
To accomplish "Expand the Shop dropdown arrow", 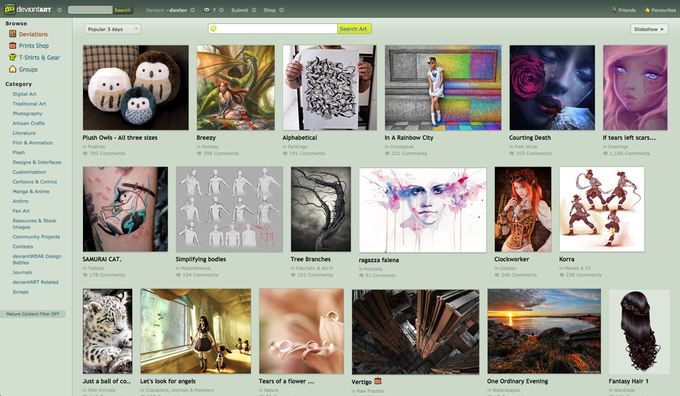I will [x=281, y=10].
